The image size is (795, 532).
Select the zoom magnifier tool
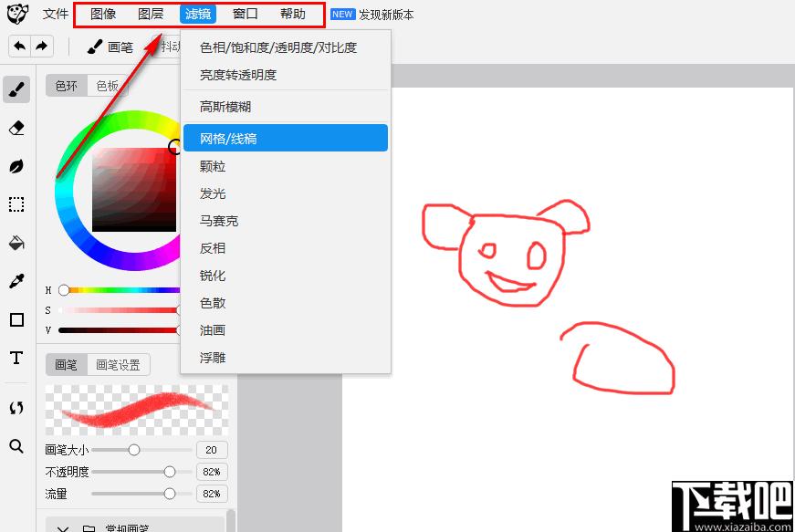pos(16,446)
